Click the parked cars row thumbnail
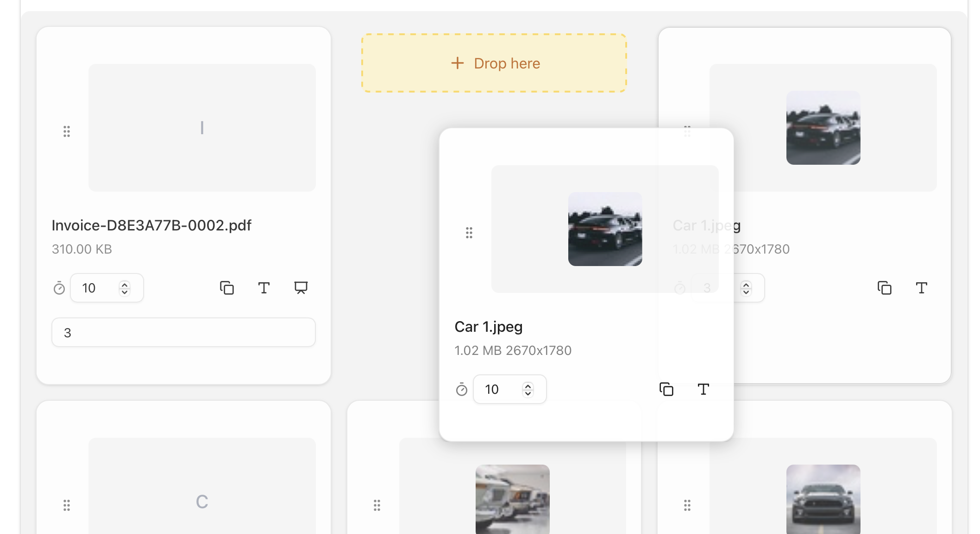This screenshot has width=980, height=534. (512, 499)
